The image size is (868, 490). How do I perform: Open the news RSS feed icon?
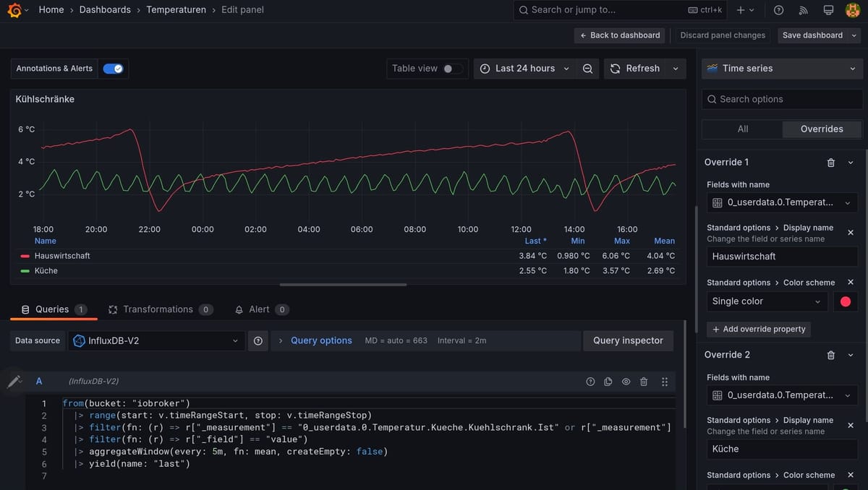click(803, 10)
